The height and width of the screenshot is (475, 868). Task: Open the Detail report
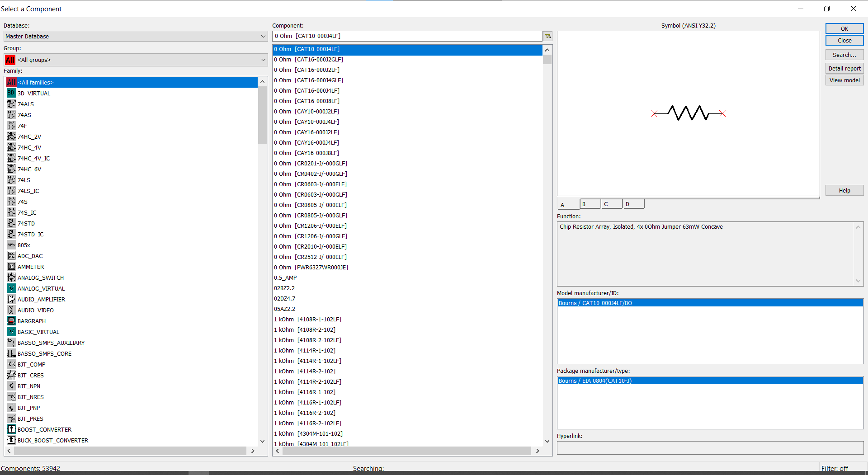coord(844,68)
